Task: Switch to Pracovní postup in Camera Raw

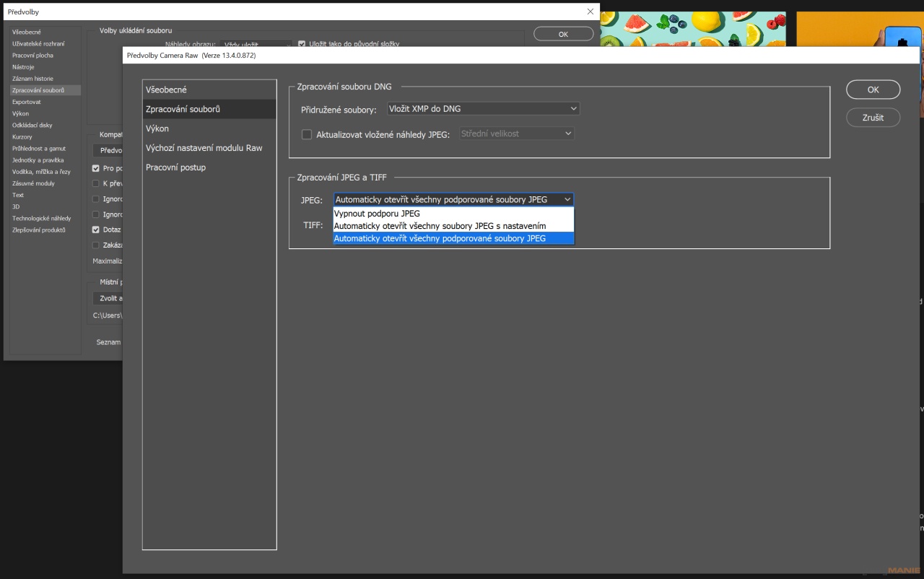Action: coord(176,167)
